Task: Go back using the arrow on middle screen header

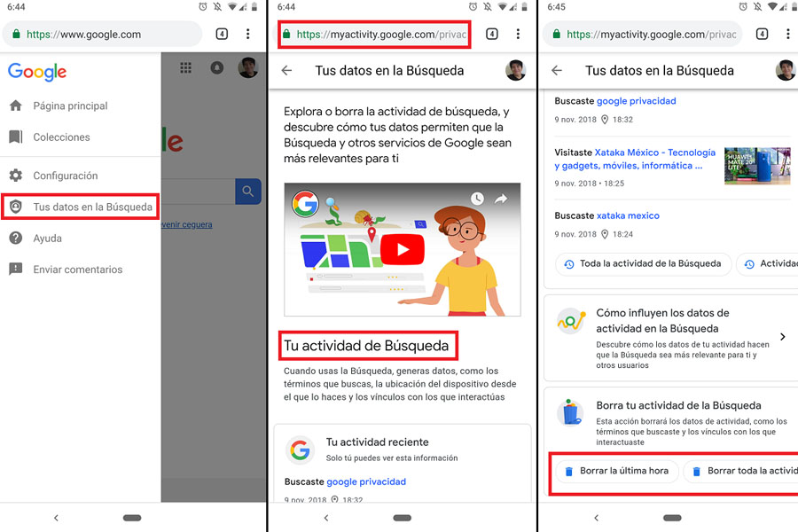Action: (287, 70)
